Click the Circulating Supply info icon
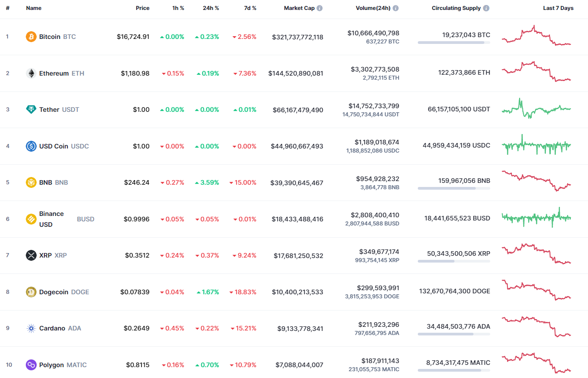The height and width of the screenshot is (378, 588). (x=486, y=7)
